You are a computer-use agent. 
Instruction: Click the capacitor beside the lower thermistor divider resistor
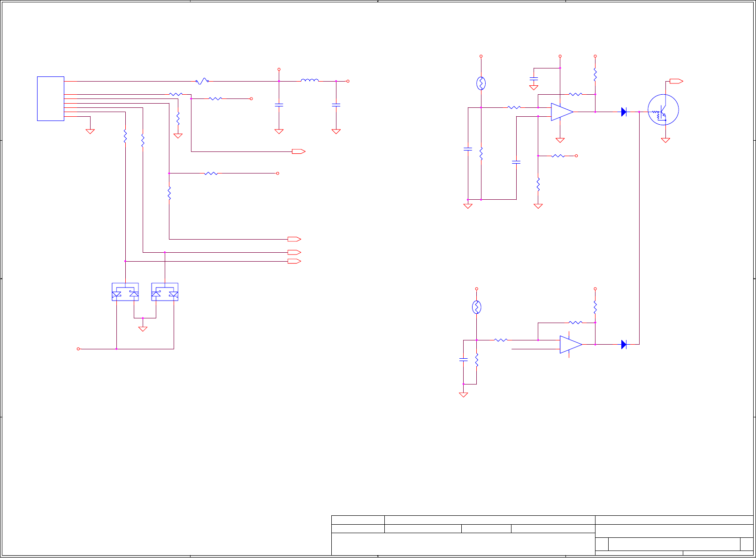[463, 360]
